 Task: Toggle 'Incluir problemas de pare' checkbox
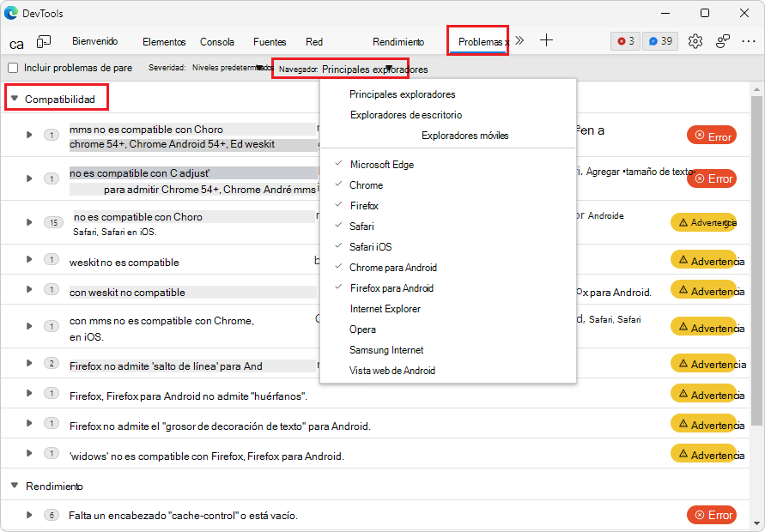[13, 68]
